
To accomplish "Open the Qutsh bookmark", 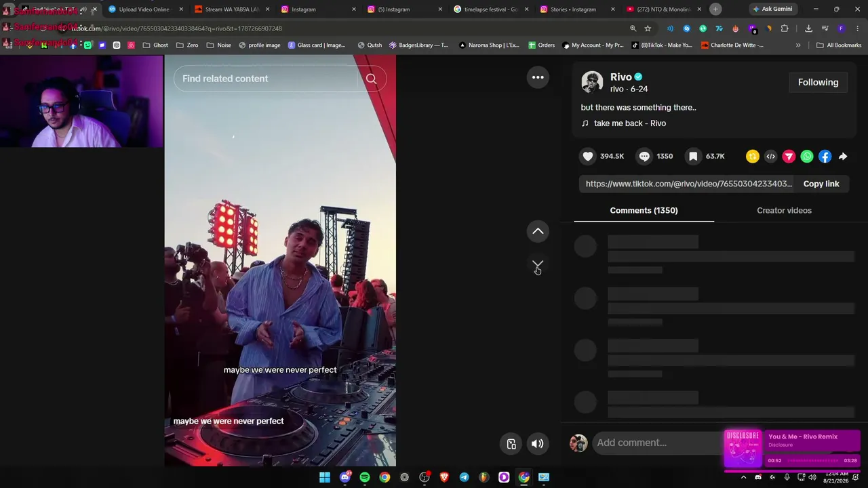I will [x=370, y=45].
